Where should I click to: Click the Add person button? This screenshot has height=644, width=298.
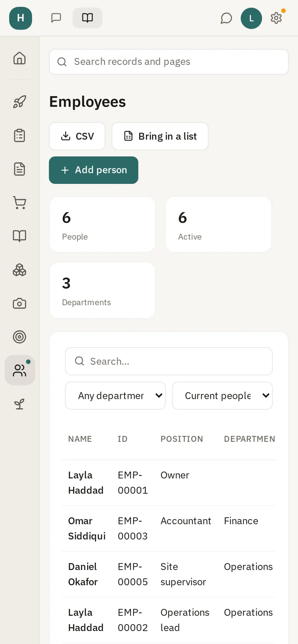[94, 170]
